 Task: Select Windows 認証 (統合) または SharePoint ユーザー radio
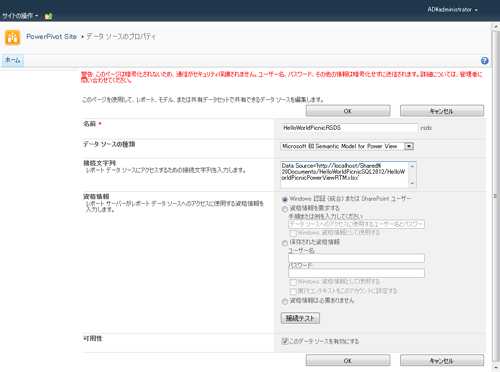pyautogui.click(x=285, y=199)
